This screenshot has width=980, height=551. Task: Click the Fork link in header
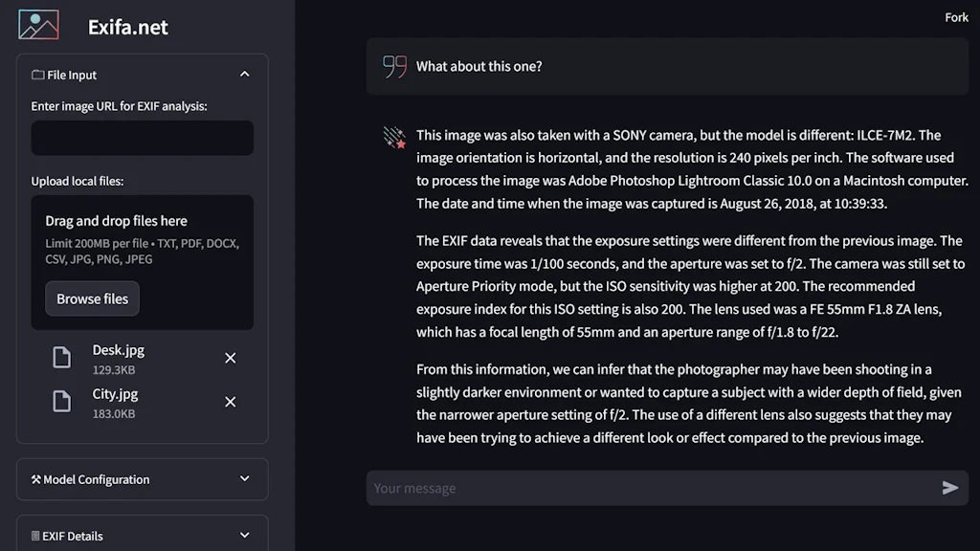(956, 17)
